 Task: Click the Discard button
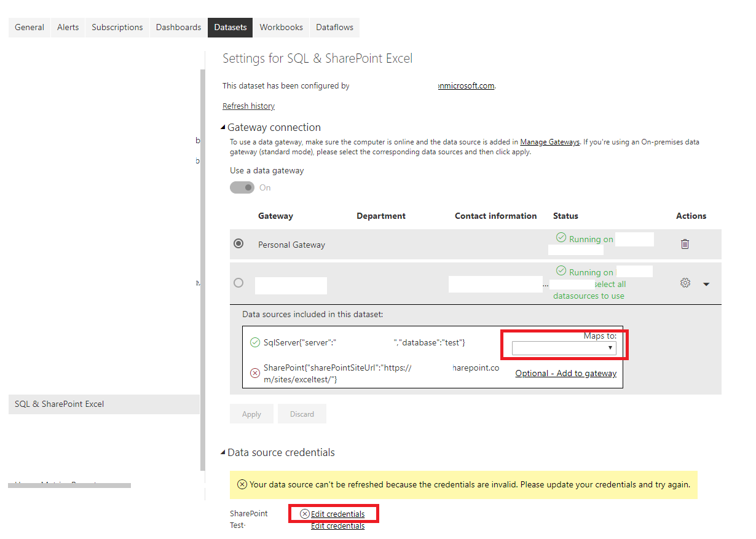302,414
